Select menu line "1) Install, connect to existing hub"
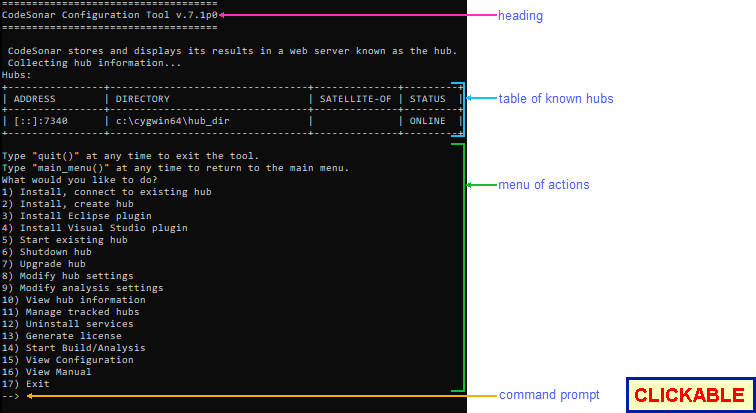The image size is (756, 413). click(x=107, y=192)
